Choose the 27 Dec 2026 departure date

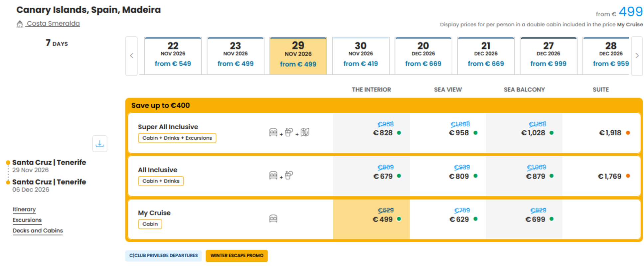click(548, 56)
